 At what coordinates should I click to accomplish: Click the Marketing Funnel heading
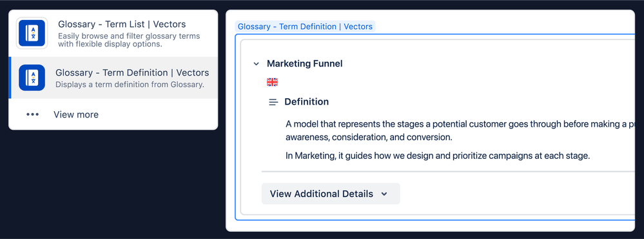pyautogui.click(x=305, y=64)
